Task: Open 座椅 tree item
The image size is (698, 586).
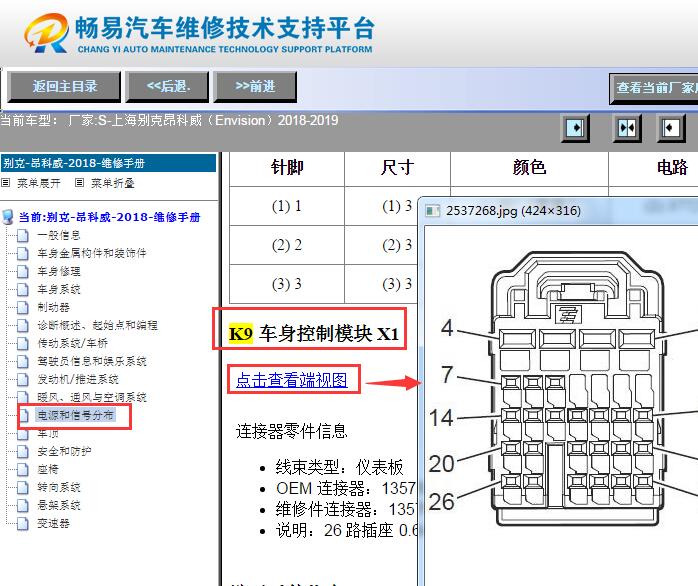Action: 48,469
